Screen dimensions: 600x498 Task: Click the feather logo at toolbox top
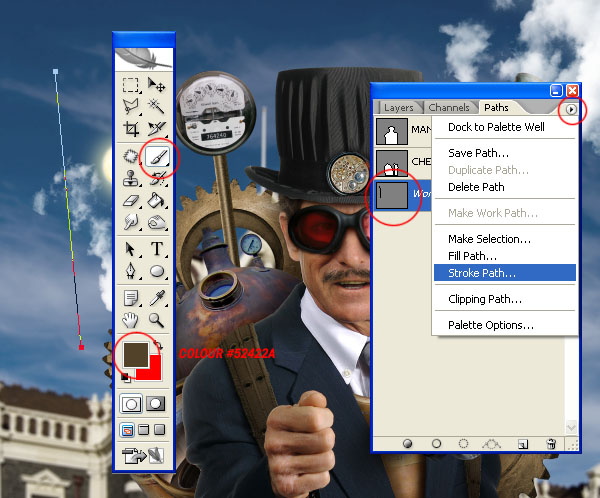pyautogui.click(x=144, y=59)
